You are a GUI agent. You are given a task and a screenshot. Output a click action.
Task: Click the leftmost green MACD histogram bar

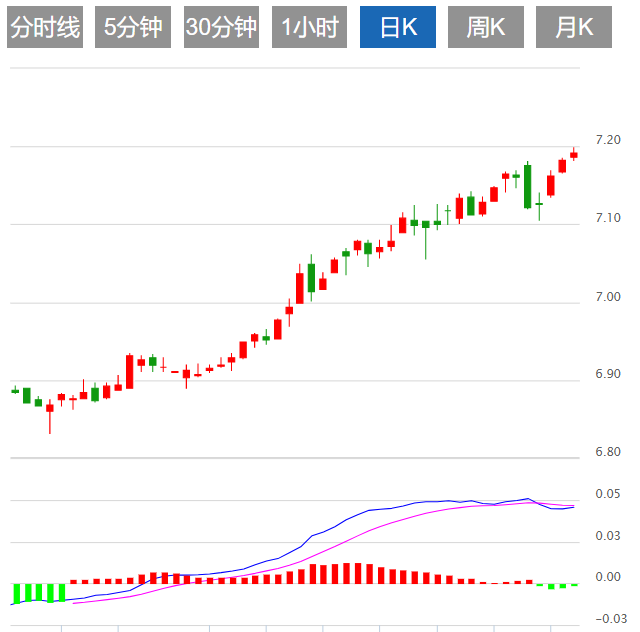coord(15,592)
